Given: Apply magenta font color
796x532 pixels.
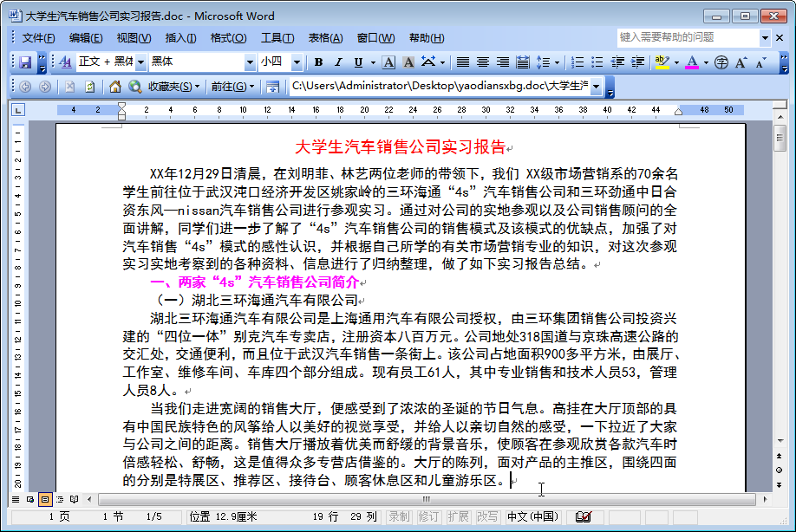Looking at the screenshot, I should tap(691, 62).
